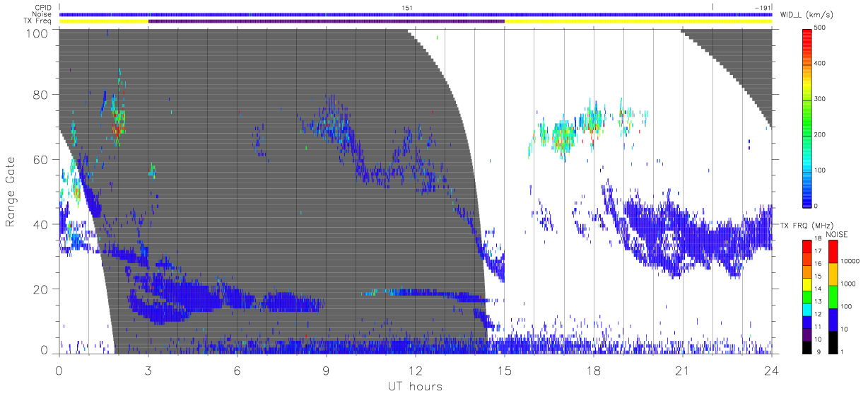Click the 40 tick on Range Gate axis

point(39,224)
